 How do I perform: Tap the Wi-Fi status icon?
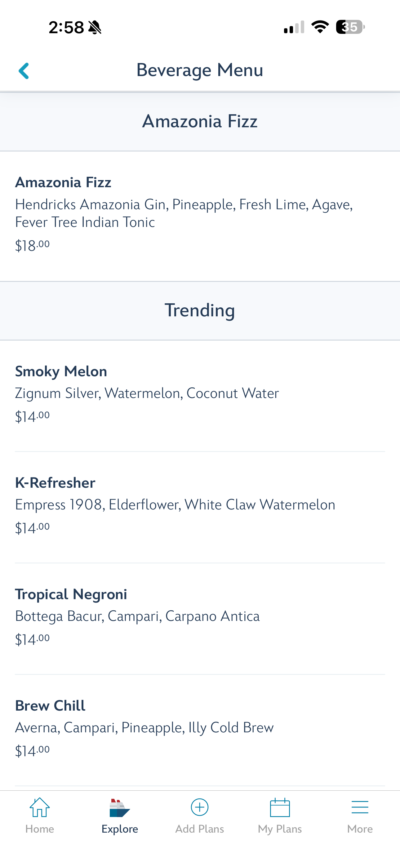[320, 27]
